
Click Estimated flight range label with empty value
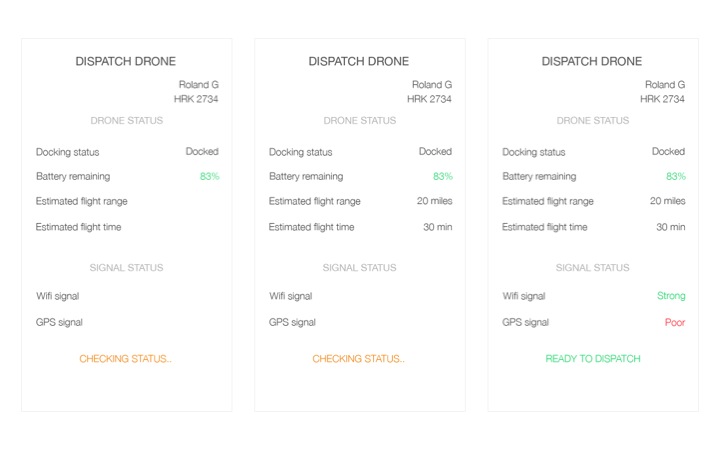(81, 201)
